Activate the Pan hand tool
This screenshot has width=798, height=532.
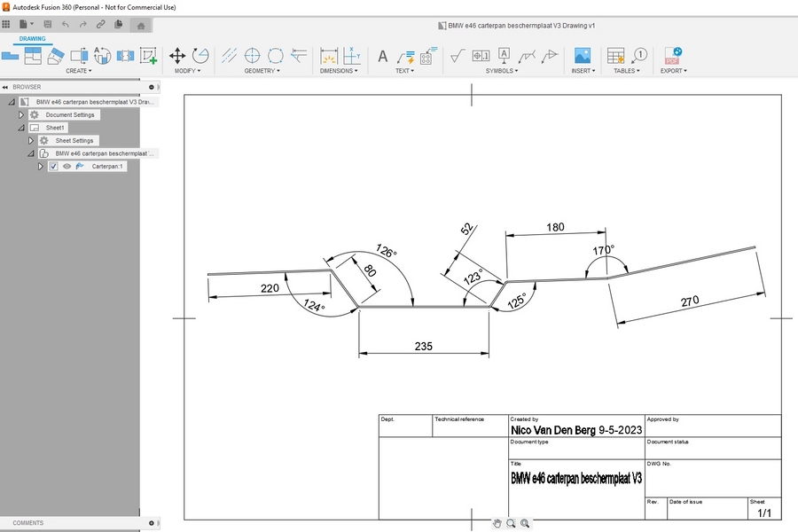point(497,523)
